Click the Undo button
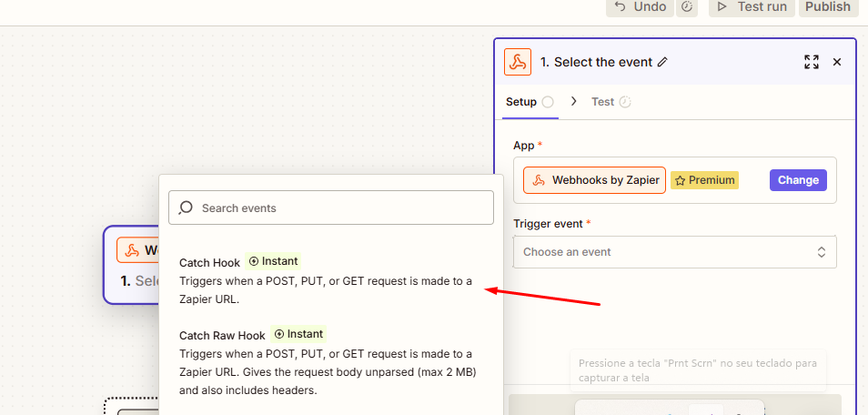The image size is (868, 415). (x=640, y=7)
